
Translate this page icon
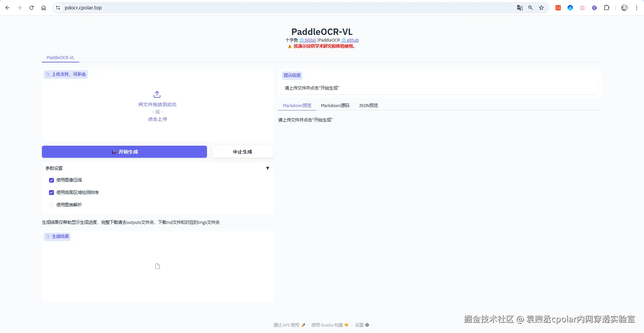click(520, 8)
